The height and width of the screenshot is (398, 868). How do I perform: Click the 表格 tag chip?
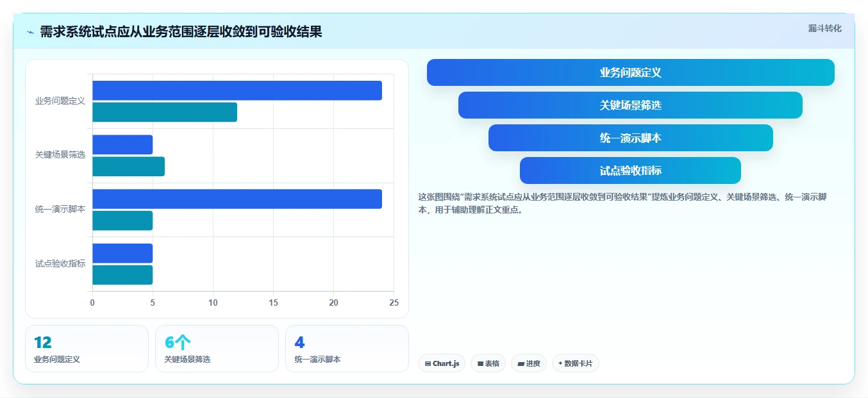tap(488, 363)
